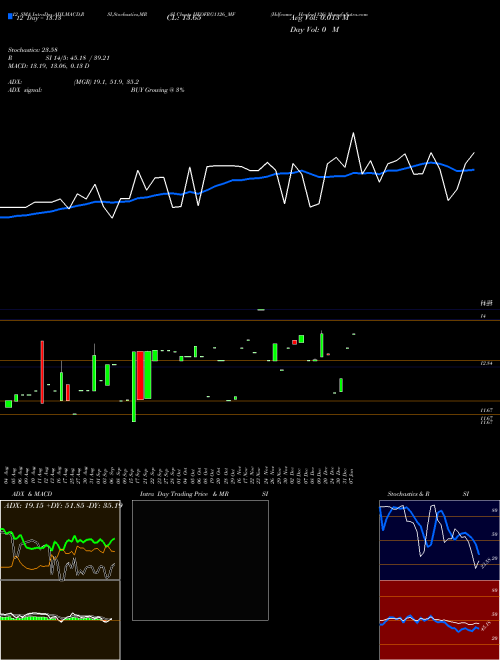Click the wide red candle near 21 Sep
Screen dimensions: 500x660
[141, 375]
